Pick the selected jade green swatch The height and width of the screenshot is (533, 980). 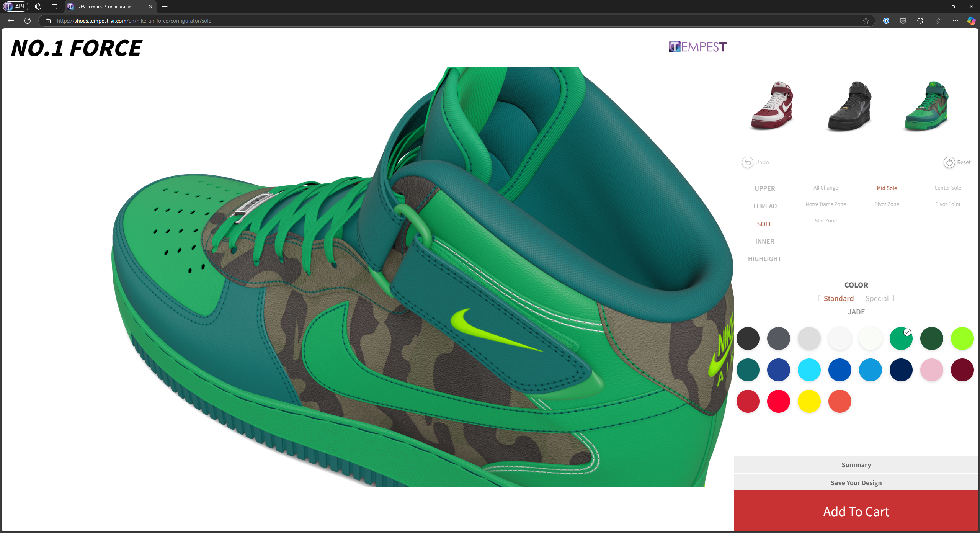[x=901, y=338]
